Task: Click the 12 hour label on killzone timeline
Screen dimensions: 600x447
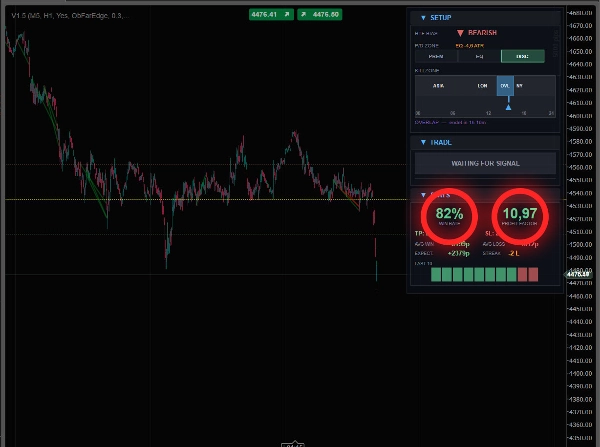Action: pyautogui.click(x=488, y=113)
